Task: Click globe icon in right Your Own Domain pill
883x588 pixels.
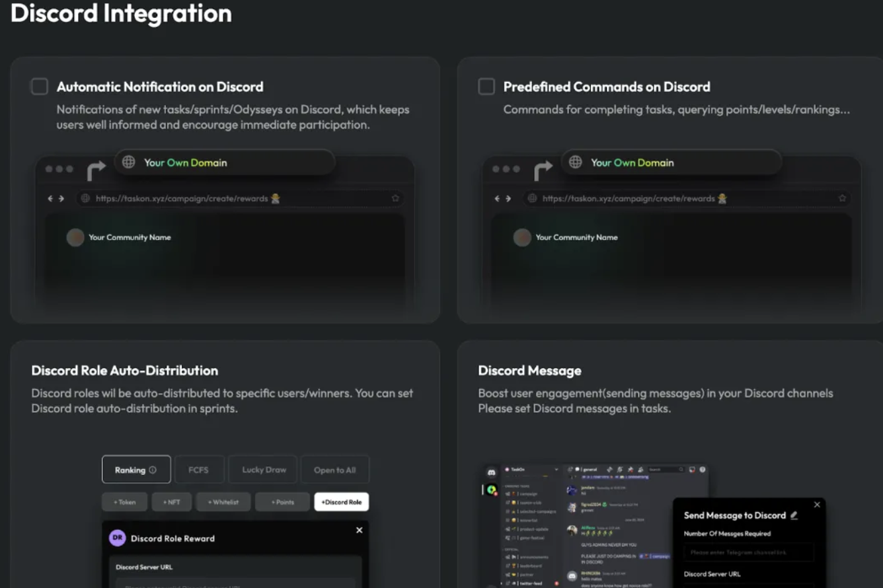Action: (576, 163)
